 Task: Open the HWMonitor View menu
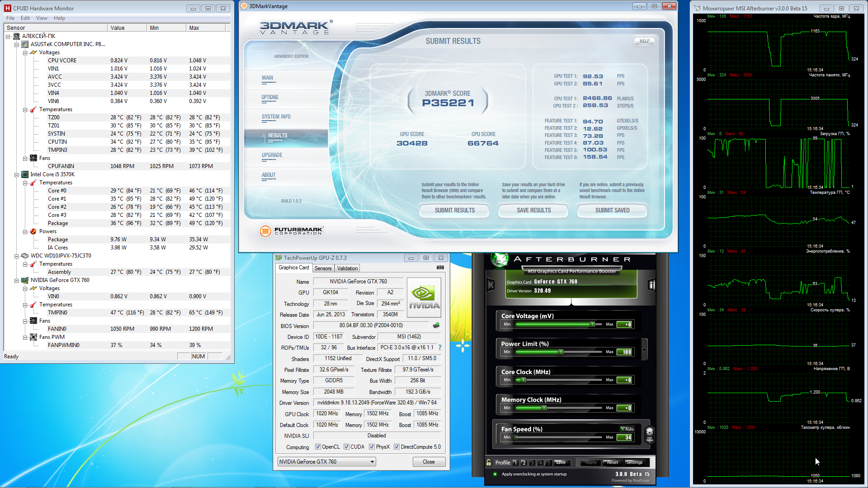pyautogui.click(x=42, y=18)
